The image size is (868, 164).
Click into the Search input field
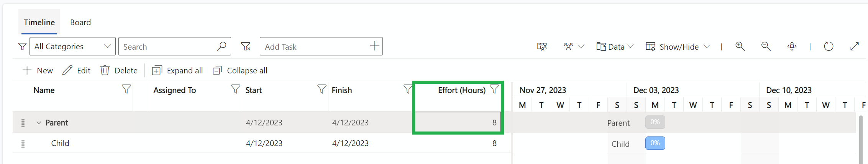tap(169, 47)
